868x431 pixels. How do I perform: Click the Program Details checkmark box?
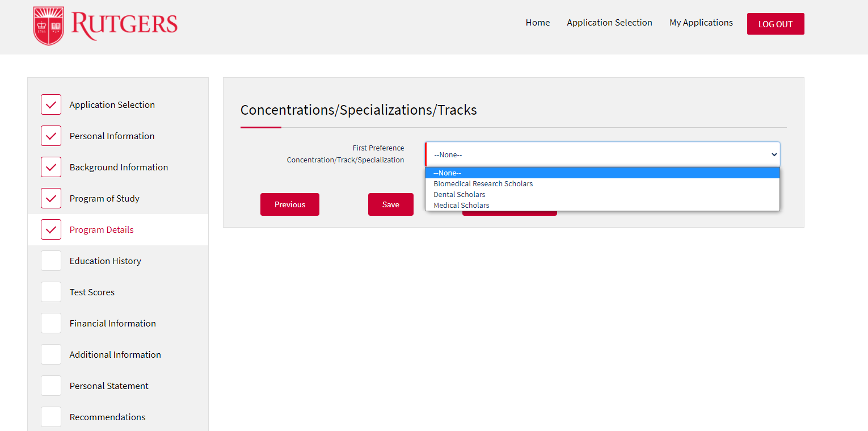51,229
